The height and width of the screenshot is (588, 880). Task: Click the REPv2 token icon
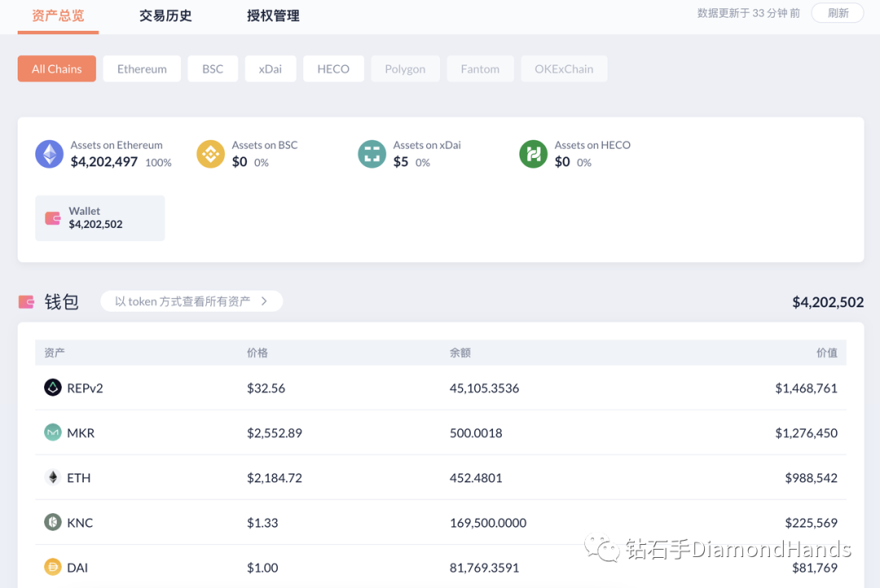53,387
